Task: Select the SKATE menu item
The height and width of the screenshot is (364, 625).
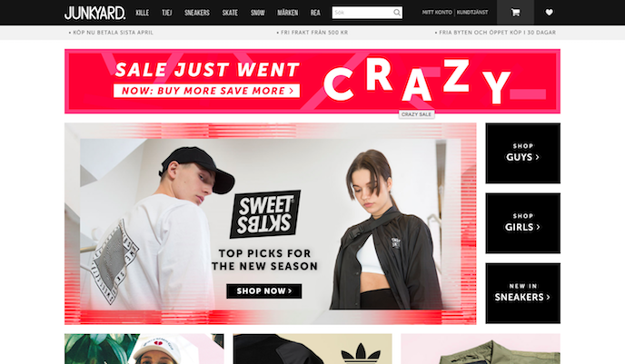Action: point(230,13)
